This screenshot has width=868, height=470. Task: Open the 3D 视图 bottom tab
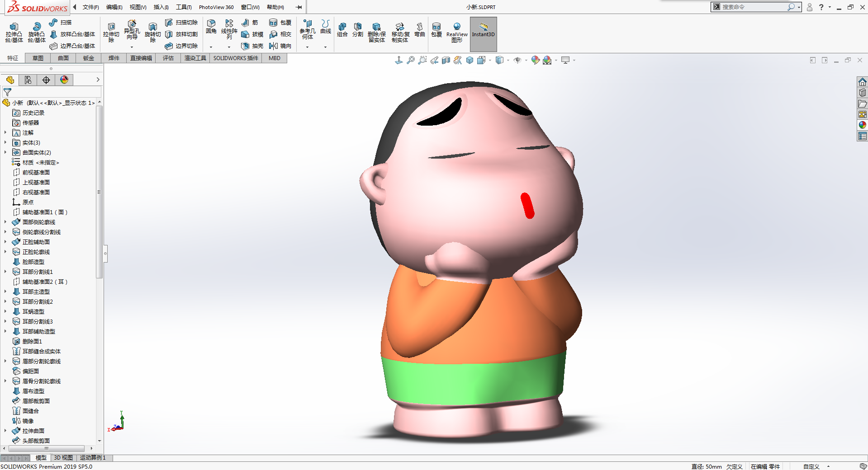pyautogui.click(x=63, y=458)
